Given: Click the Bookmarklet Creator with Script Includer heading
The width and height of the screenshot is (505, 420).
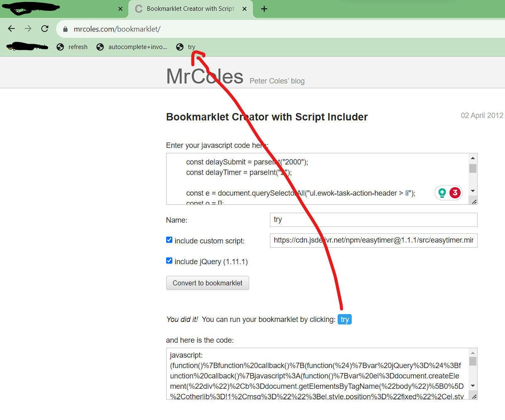Looking at the screenshot, I should [267, 117].
